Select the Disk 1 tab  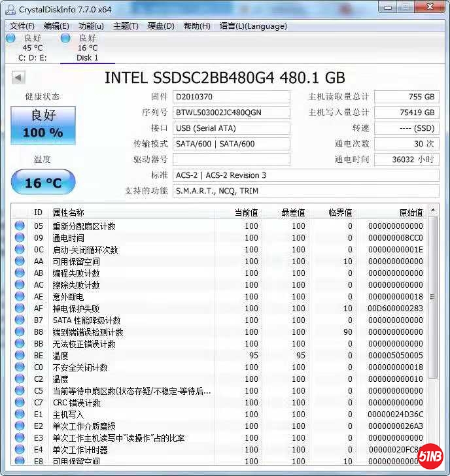(88, 48)
